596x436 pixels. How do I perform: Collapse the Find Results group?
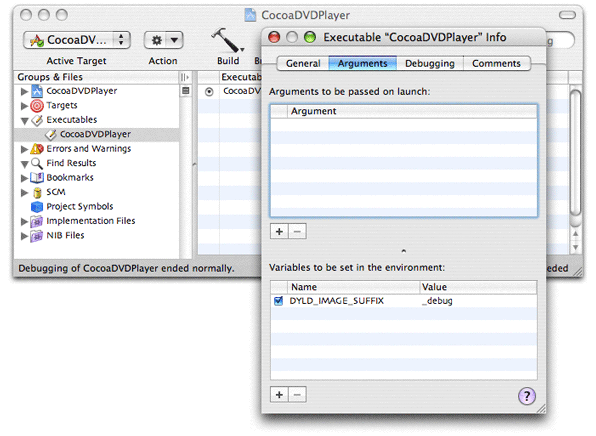click(25, 164)
